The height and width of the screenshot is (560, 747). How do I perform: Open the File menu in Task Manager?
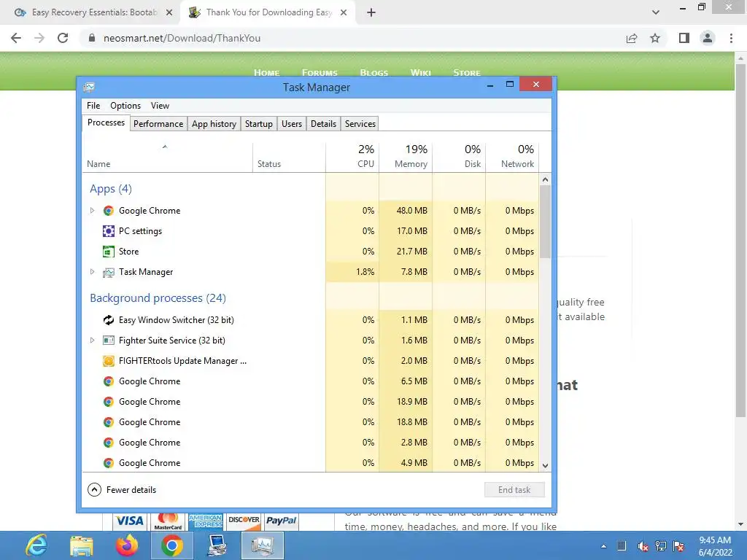coord(93,106)
